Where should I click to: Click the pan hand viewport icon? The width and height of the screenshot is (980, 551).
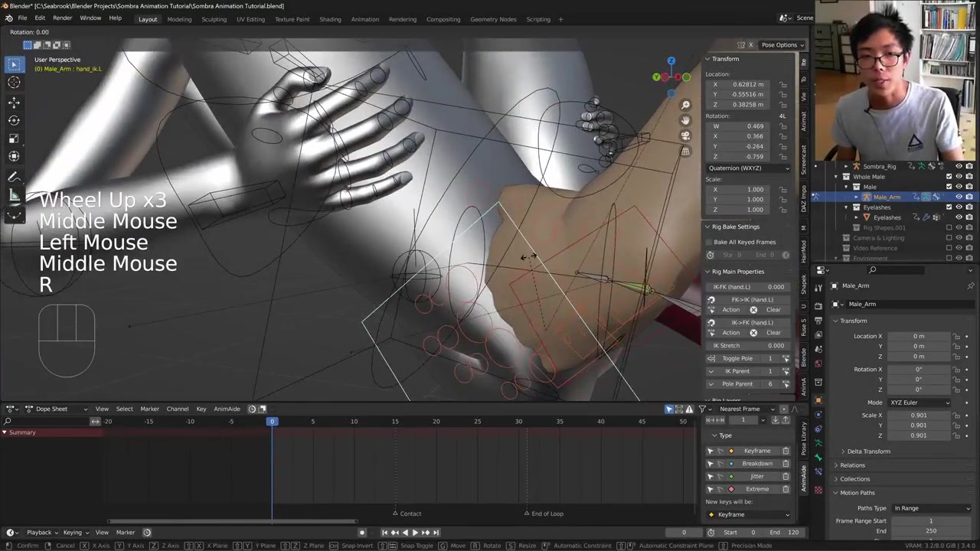coord(685,120)
